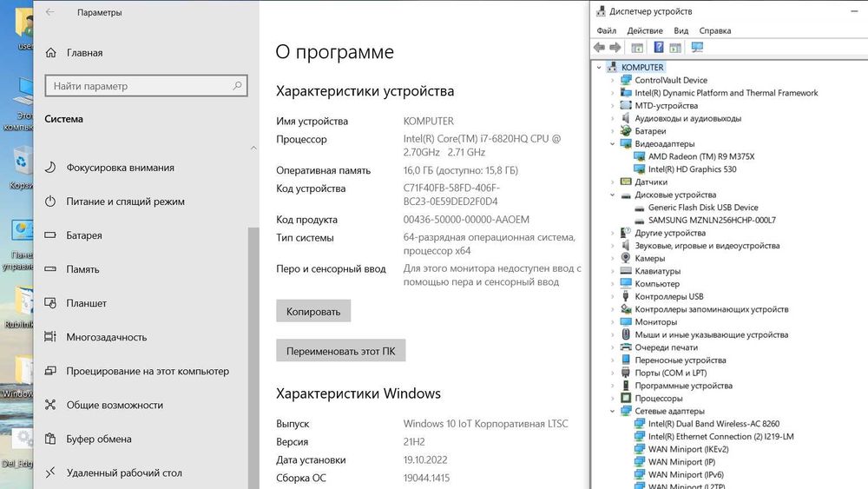Screen dimensions: 868x489
Task: Click the forward arrow in Device Manager toolbar
Action: (x=615, y=48)
